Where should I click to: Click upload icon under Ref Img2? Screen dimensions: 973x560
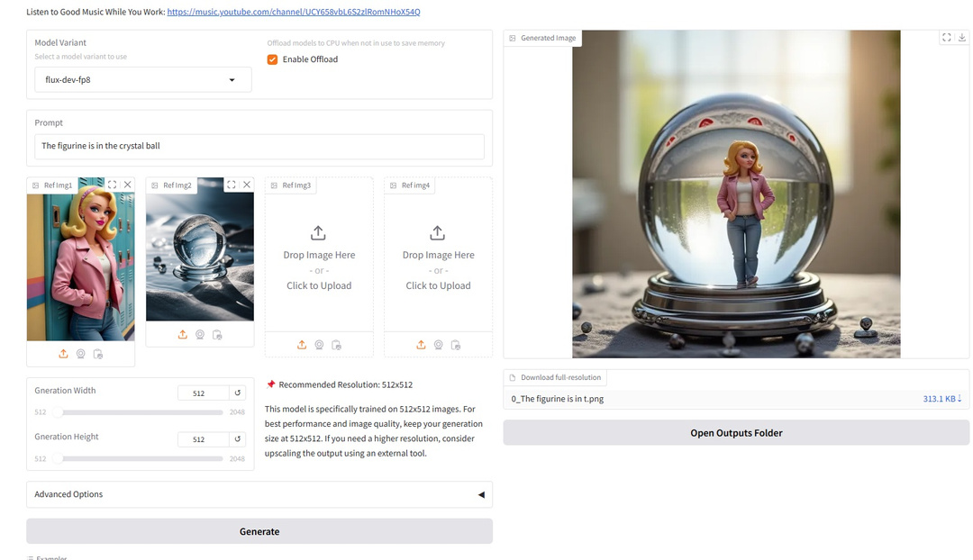click(182, 334)
